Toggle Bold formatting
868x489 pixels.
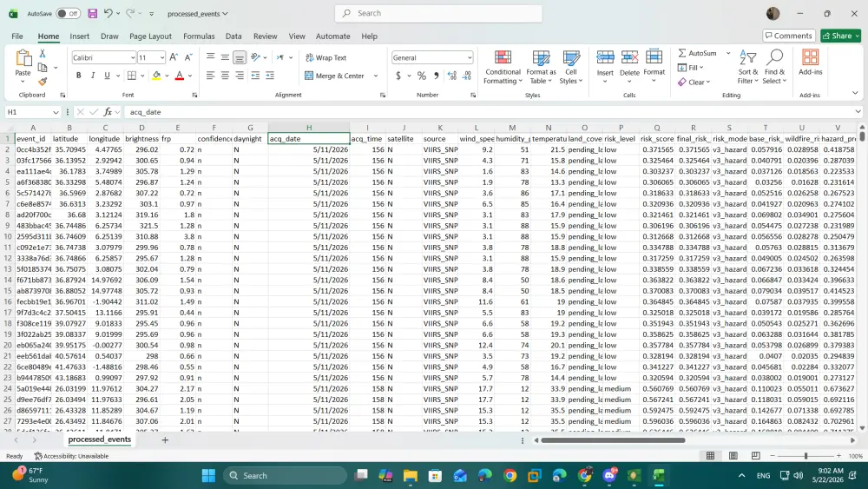click(x=79, y=76)
